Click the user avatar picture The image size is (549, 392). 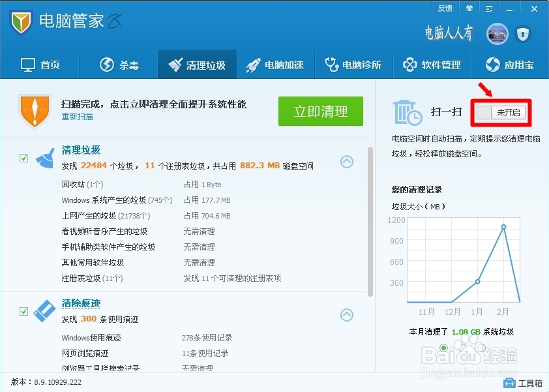click(x=497, y=34)
